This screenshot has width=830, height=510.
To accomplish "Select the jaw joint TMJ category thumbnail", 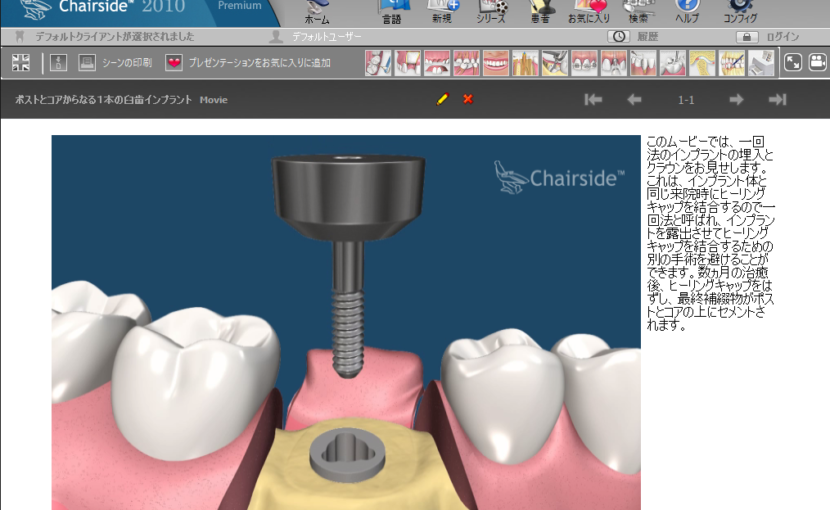I will [x=702, y=63].
